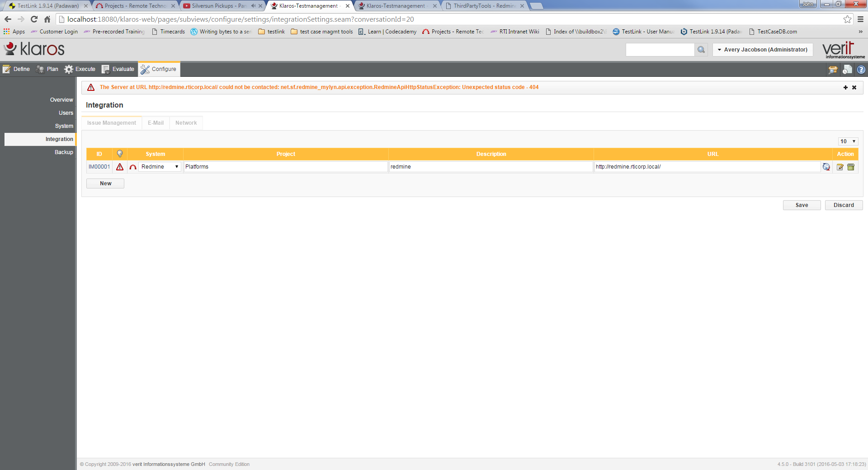Expand the error message with plus icon
Viewport: 868px width, 470px height.
click(845, 87)
